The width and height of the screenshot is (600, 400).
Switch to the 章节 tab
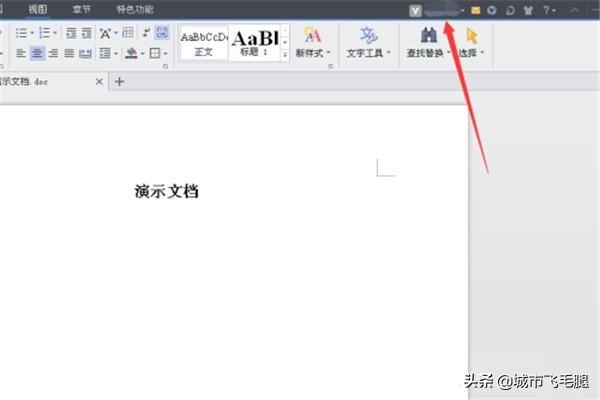click(x=82, y=9)
